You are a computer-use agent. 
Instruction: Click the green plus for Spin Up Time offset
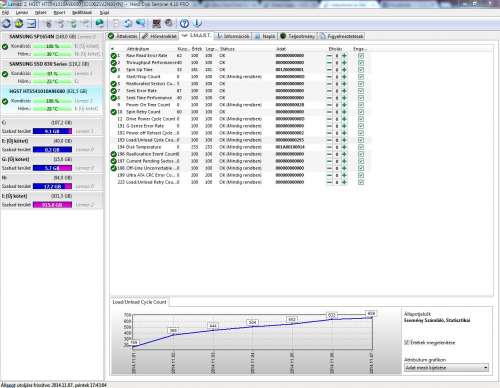pyautogui.click(x=344, y=70)
